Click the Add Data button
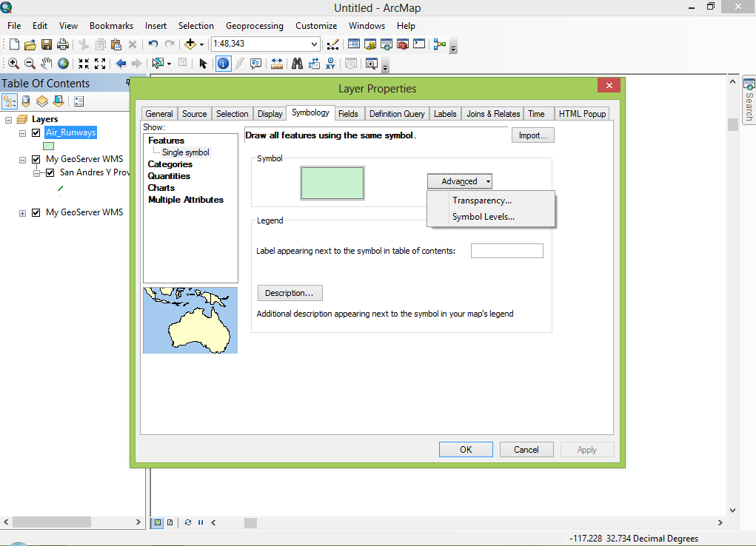This screenshot has height=546, width=756. (190, 44)
